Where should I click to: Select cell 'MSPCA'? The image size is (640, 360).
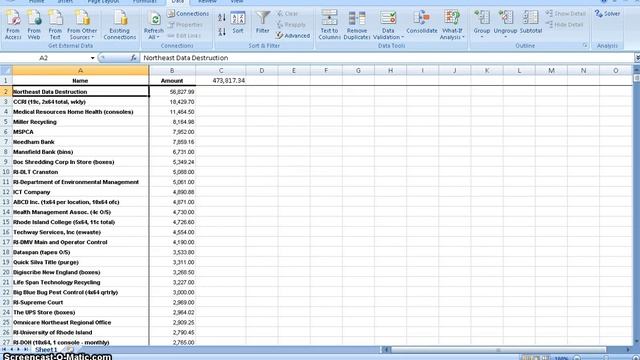(x=80, y=132)
